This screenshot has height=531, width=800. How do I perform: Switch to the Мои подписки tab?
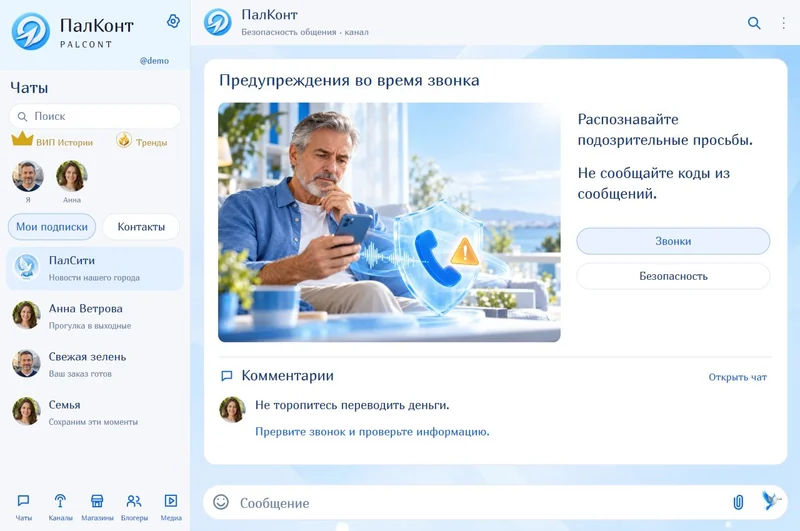(52, 226)
